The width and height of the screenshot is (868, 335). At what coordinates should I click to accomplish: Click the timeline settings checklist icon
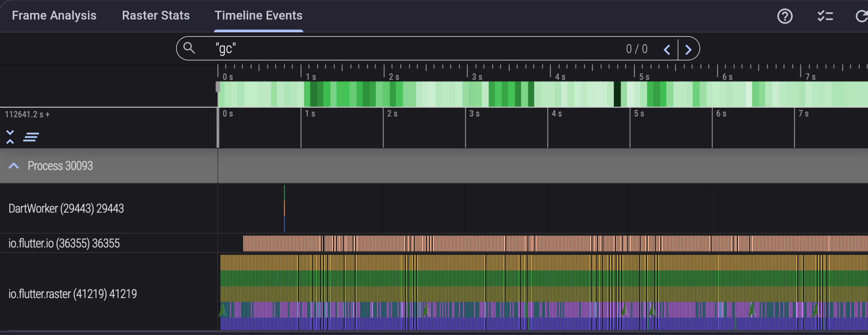point(825,16)
